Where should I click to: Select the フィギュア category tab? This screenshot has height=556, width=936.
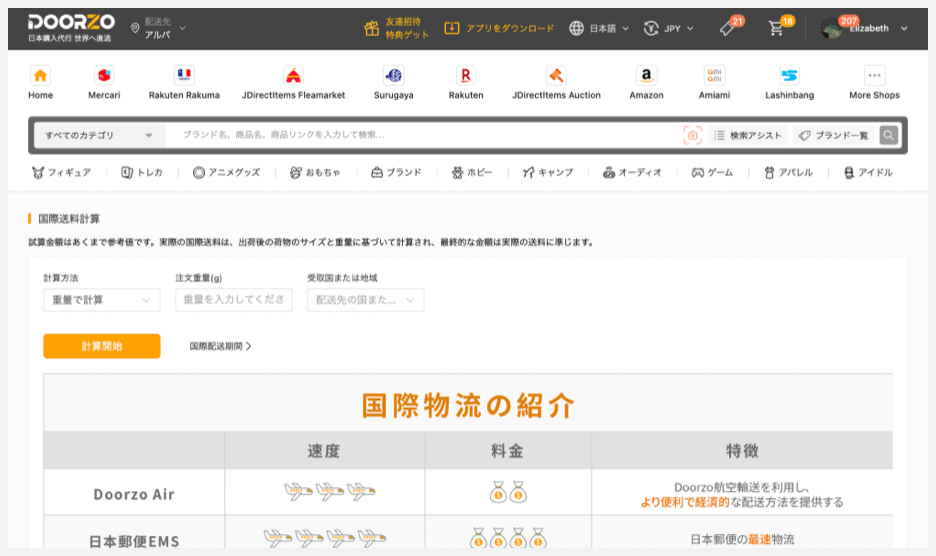tap(61, 172)
